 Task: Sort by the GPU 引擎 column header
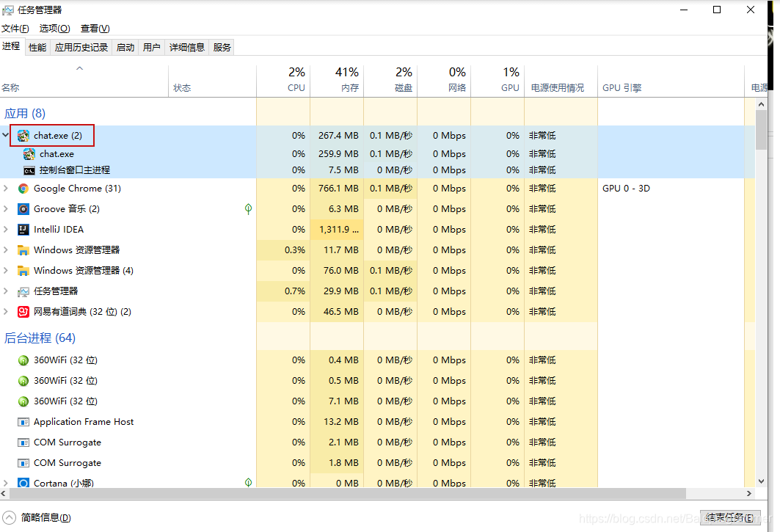pyautogui.click(x=671, y=81)
